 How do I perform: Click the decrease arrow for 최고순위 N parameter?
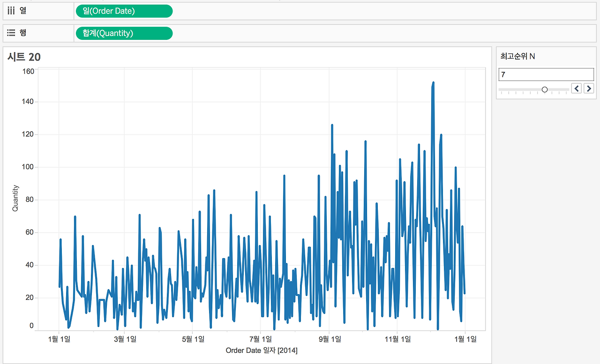tap(577, 88)
